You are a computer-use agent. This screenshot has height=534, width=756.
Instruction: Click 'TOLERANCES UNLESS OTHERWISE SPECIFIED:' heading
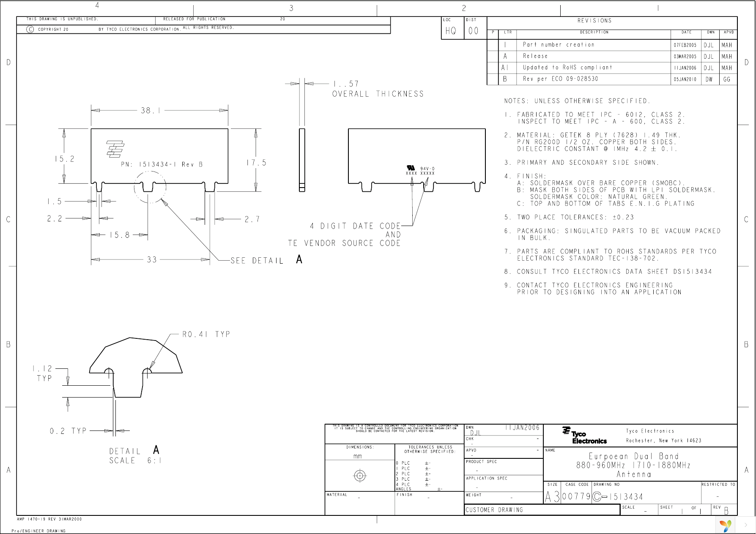(430, 449)
